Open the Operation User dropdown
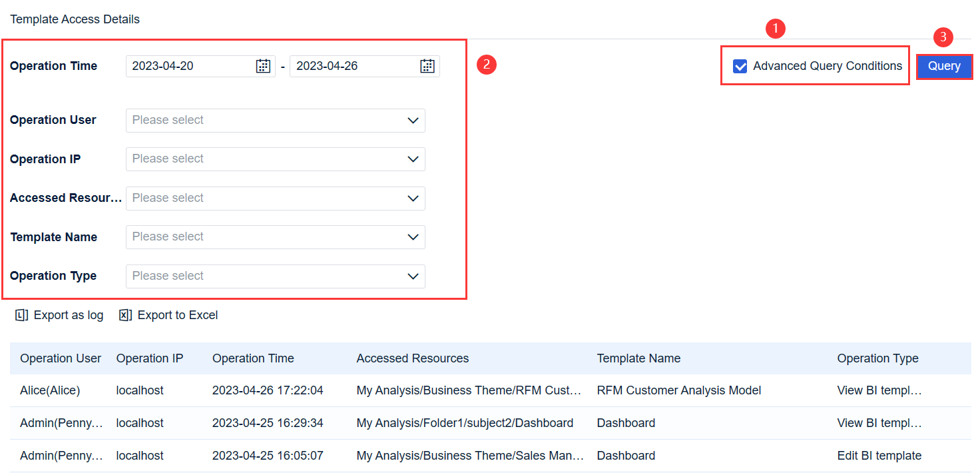 coord(275,120)
